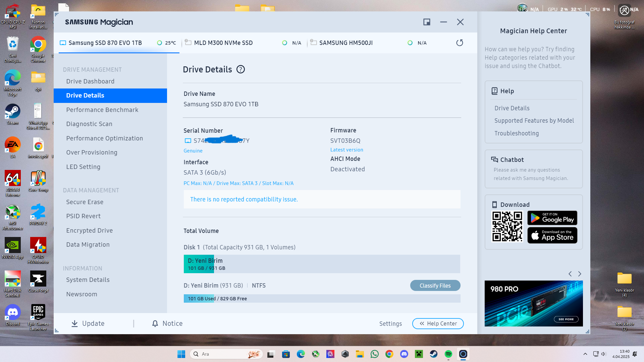Open Core Temp desktop icon
Viewport: 644px width, 362px height.
[38, 181]
